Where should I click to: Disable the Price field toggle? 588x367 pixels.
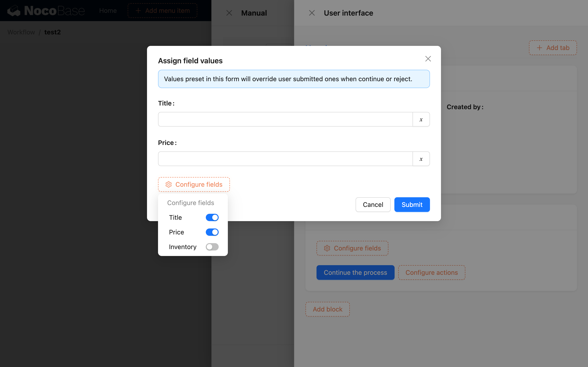[212, 232]
